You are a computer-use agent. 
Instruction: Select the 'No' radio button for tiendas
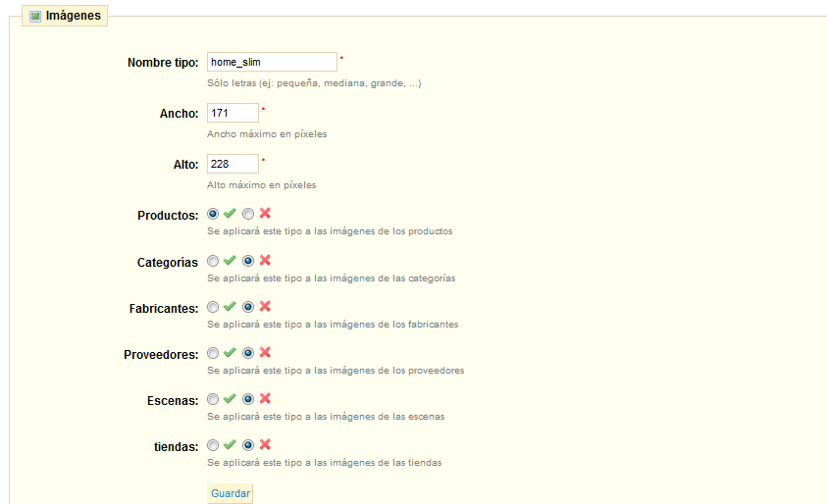(x=248, y=445)
